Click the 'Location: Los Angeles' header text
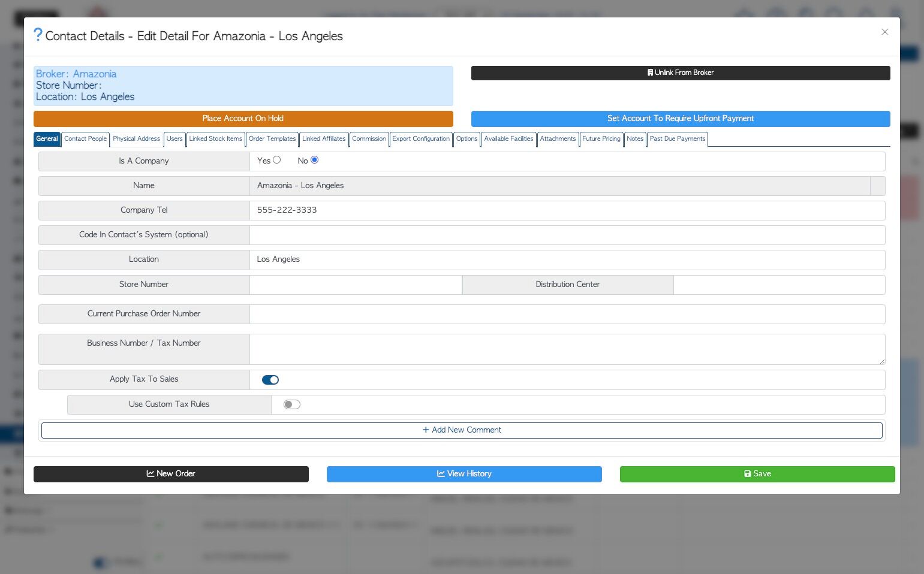 tap(85, 97)
